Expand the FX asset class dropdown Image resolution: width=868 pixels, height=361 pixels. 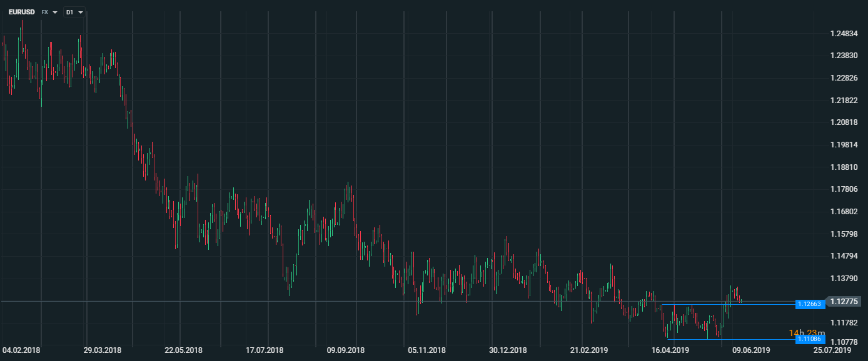coord(49,12)
